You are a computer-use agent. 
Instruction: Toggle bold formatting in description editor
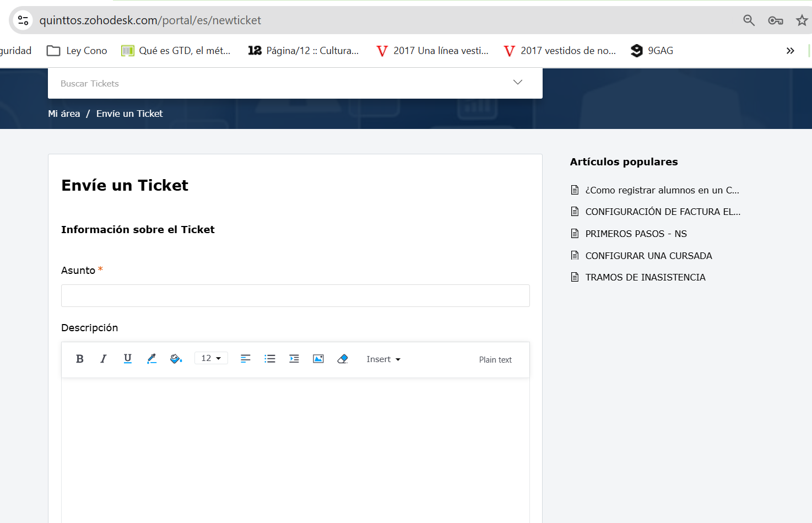pos(80,359)
